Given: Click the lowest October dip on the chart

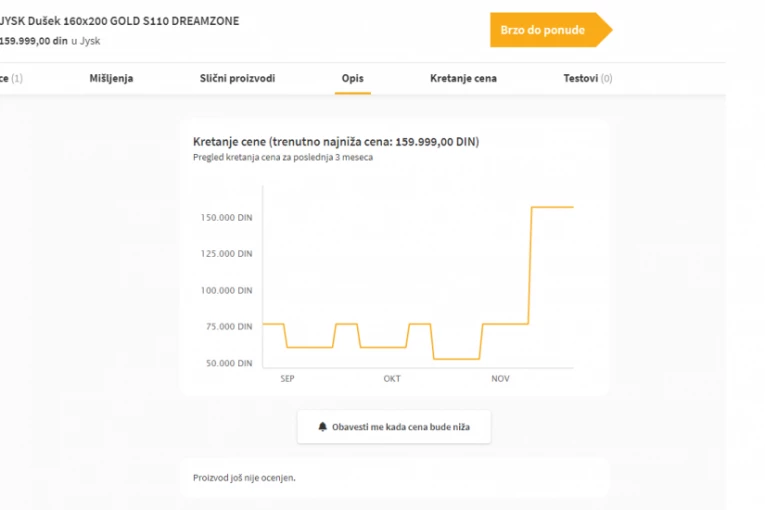Looking at the screenshot, I should pos(456,358).
